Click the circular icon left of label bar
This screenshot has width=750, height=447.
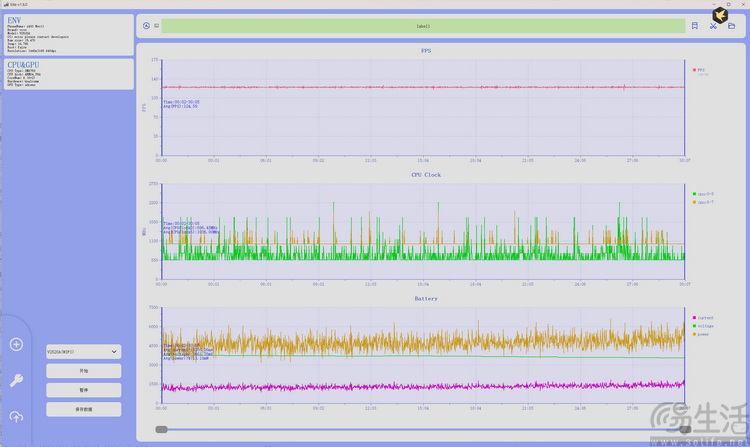pos(146,26)
